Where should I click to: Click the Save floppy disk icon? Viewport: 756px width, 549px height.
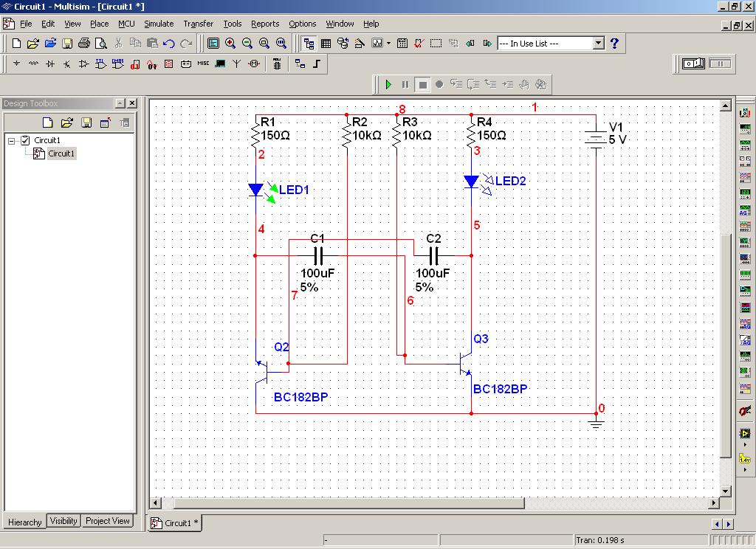tap(67, 44)
